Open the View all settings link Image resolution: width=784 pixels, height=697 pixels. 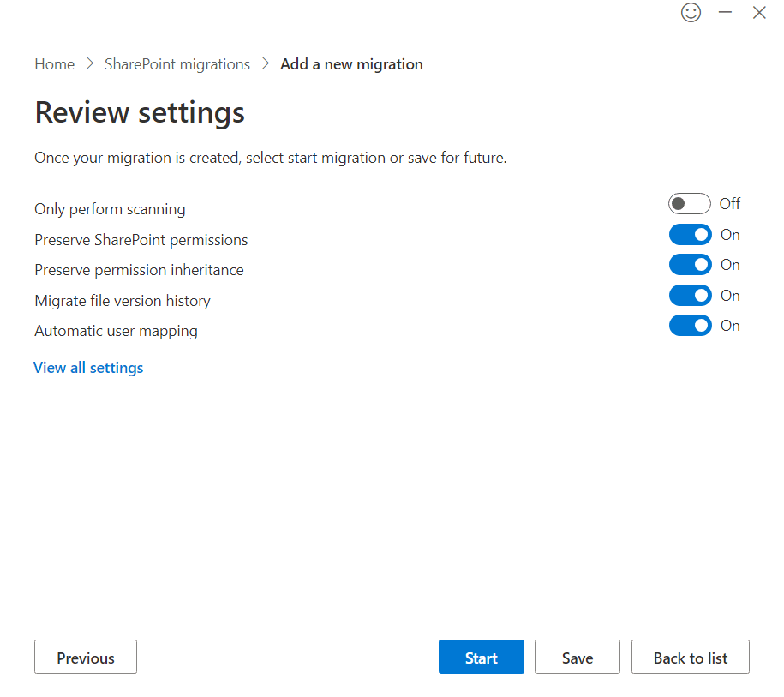[x=88, y=368]
